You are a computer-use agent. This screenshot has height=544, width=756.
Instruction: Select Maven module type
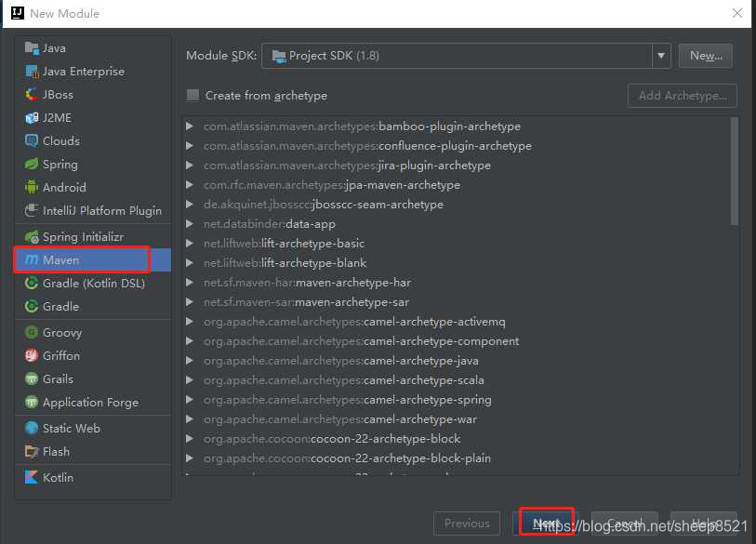click(x=93, y=260)
